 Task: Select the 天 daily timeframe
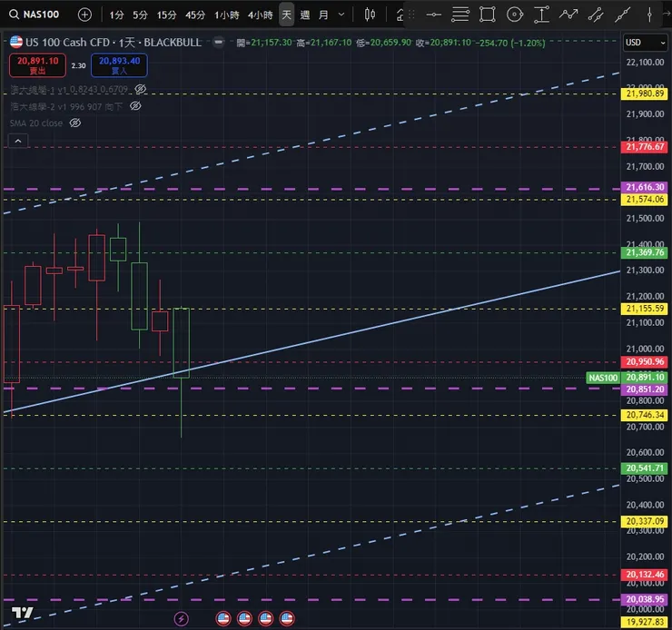[x=286, y=15]
